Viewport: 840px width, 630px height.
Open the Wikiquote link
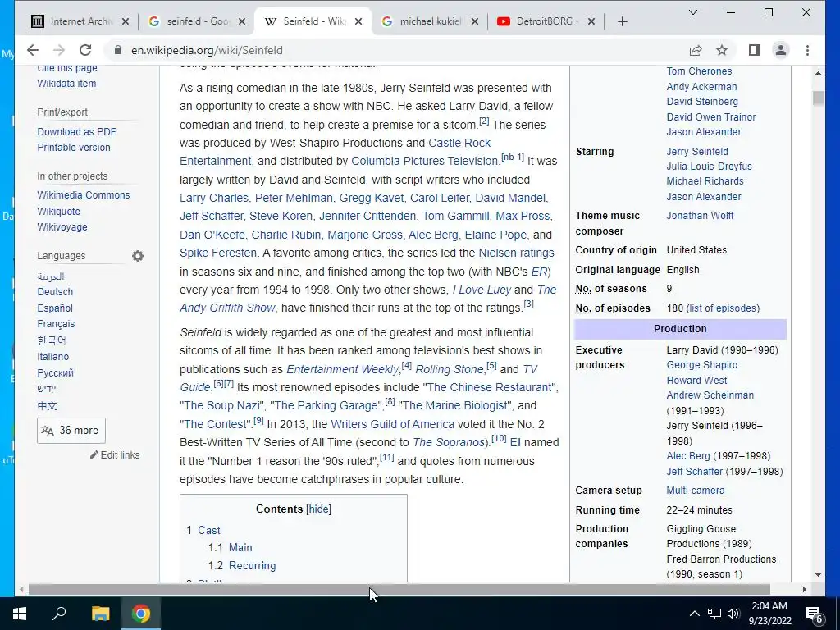tap(58, 211)
